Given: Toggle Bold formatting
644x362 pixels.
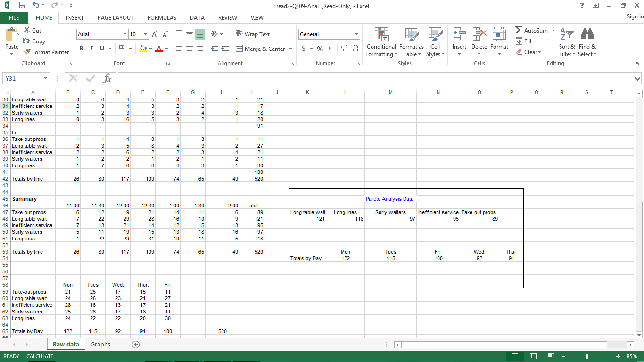Looking at the screenshot, I should [81, 49].
